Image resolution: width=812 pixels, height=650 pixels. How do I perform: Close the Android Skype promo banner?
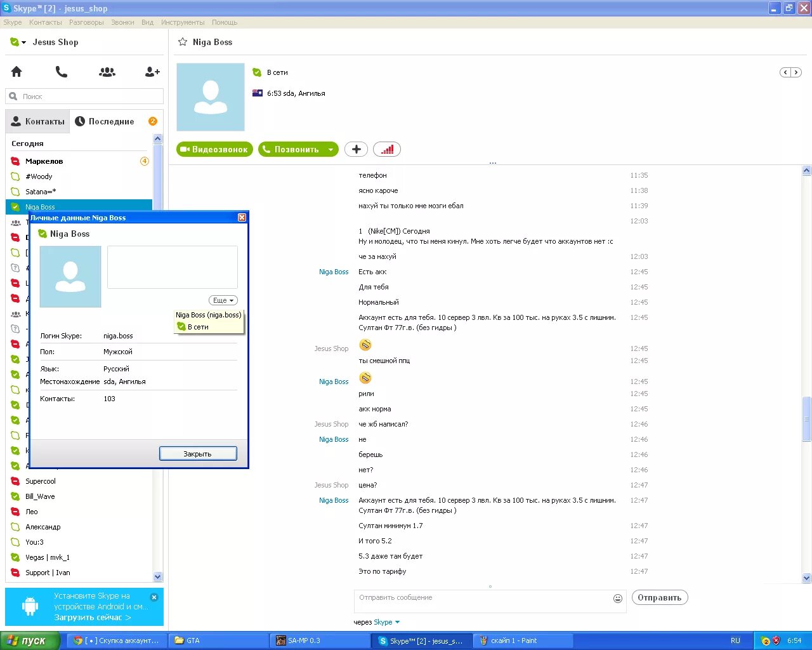(x=154, y=597)
